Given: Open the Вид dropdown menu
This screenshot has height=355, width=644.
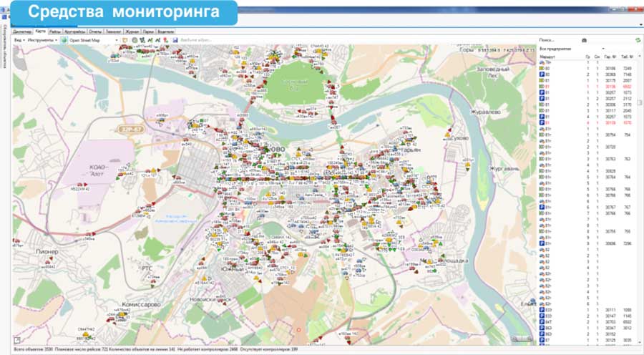Looking at the screenshot, I should coord(19,41).
